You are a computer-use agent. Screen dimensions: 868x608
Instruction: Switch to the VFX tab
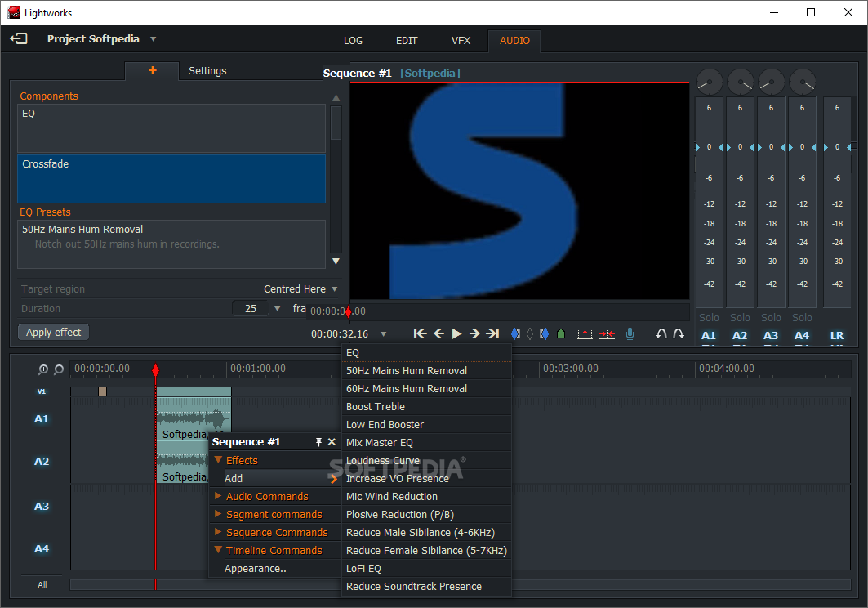[x=461, y=41]
